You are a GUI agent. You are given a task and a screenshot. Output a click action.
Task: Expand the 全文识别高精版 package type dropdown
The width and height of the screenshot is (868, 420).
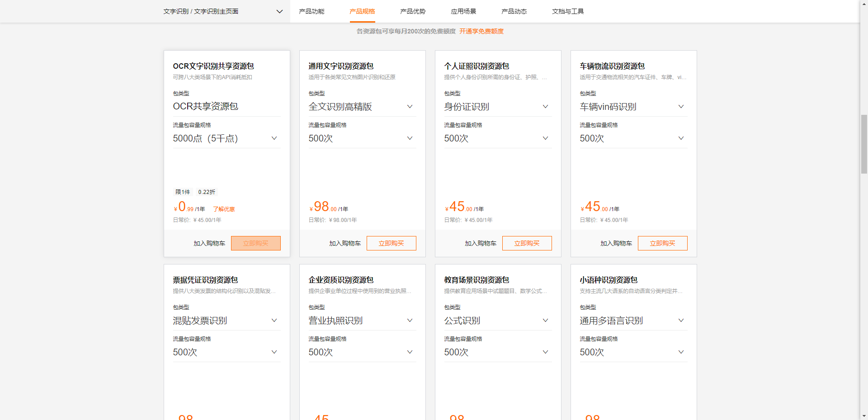[362, 107]
